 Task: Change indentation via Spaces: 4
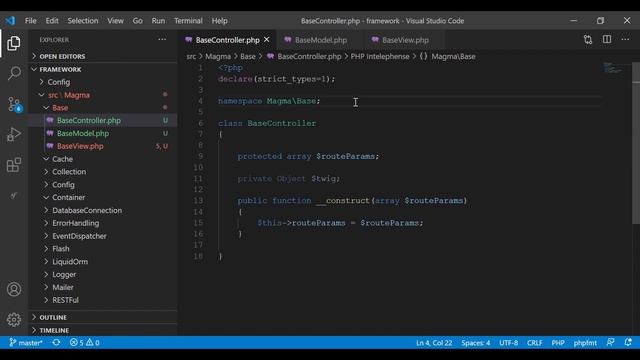(x=476, y=342)
